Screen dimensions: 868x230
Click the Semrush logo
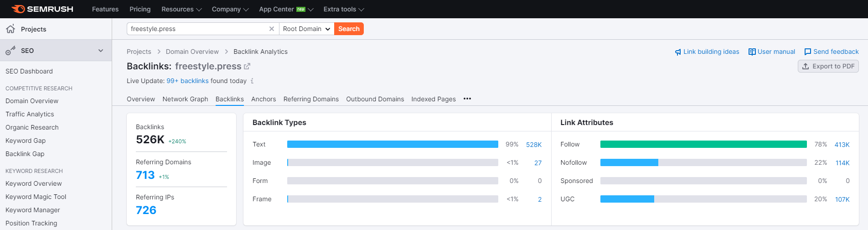(42, 9)
